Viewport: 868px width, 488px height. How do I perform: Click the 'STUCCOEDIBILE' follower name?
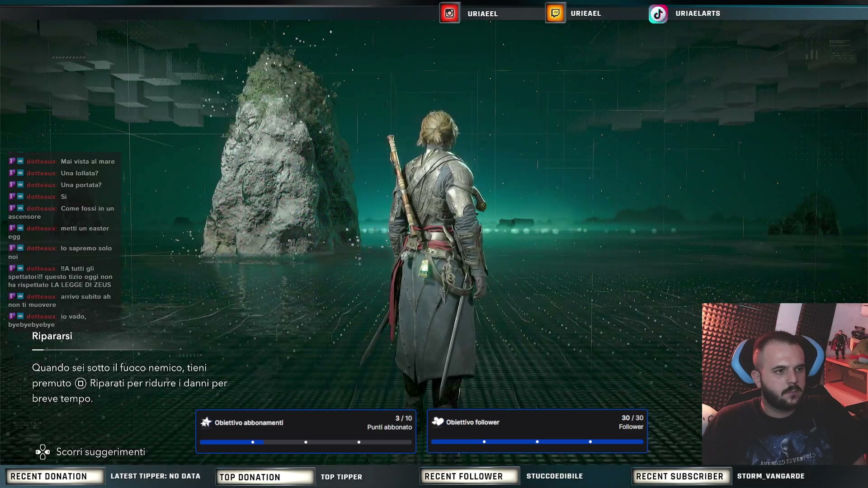555,476
